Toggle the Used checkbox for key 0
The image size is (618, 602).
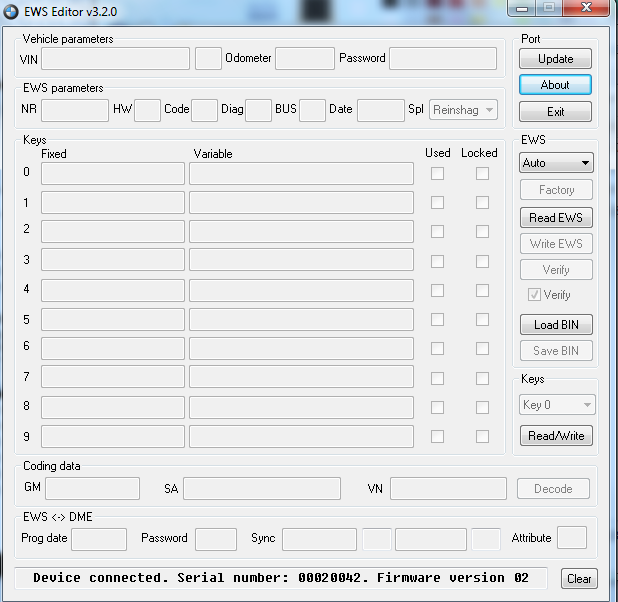click(437, 173)
